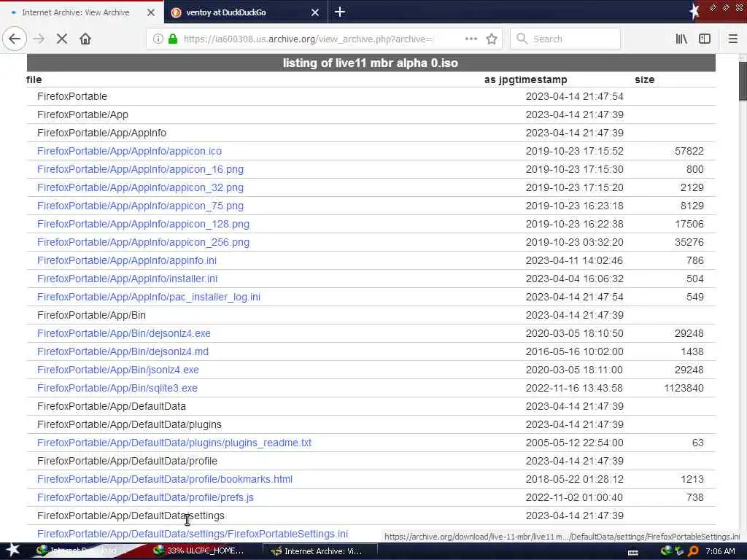Close the Internet Archive tab
The height and width of the screenshot is (560, 747).
[151, 12]
